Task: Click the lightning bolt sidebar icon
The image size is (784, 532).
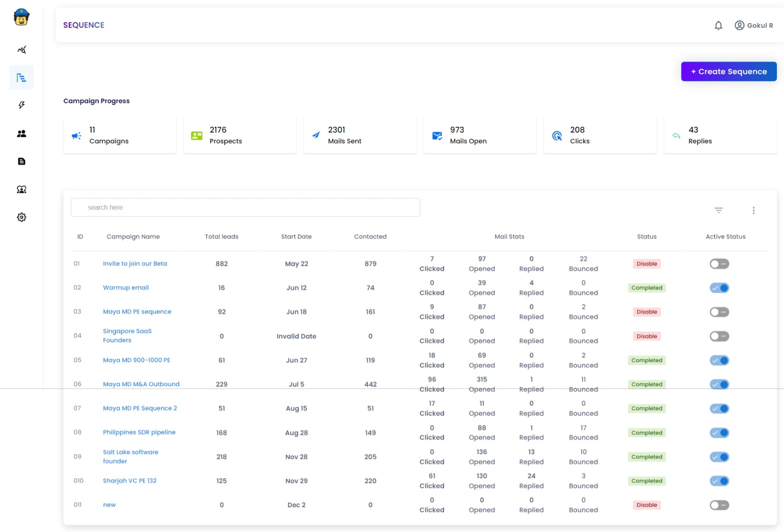Action: click(21, 105)
